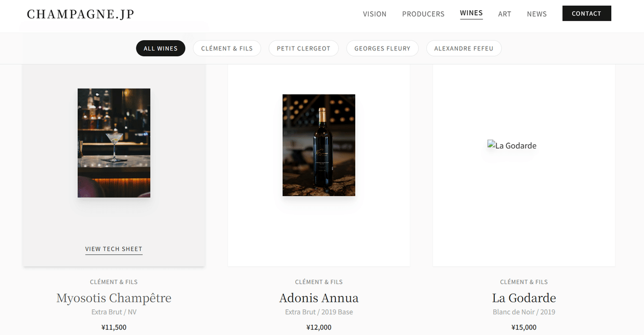
Task: Filter wines by Clément & Fils
Action: [x=227, y=48]
